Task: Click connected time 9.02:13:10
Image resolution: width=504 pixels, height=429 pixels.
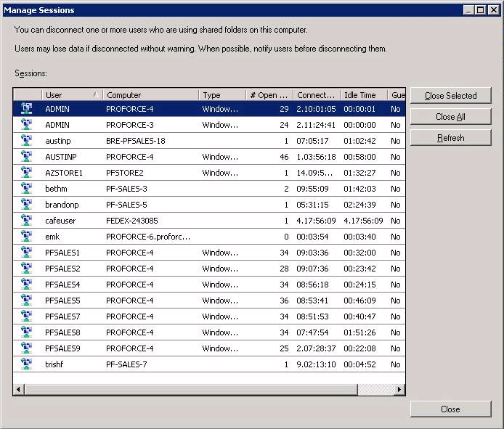Action: pyautogui.click(x=316, y=364)
